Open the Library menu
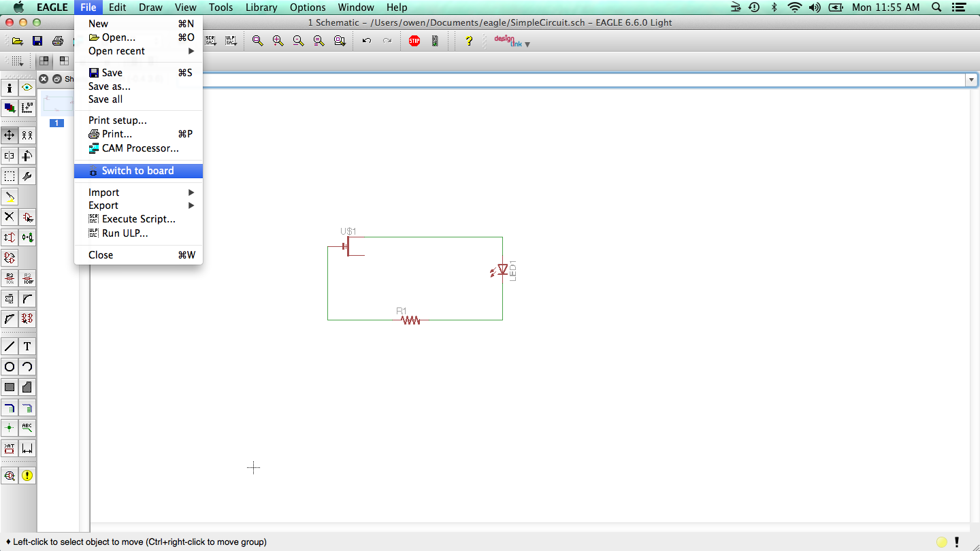 tap(261, 7)
